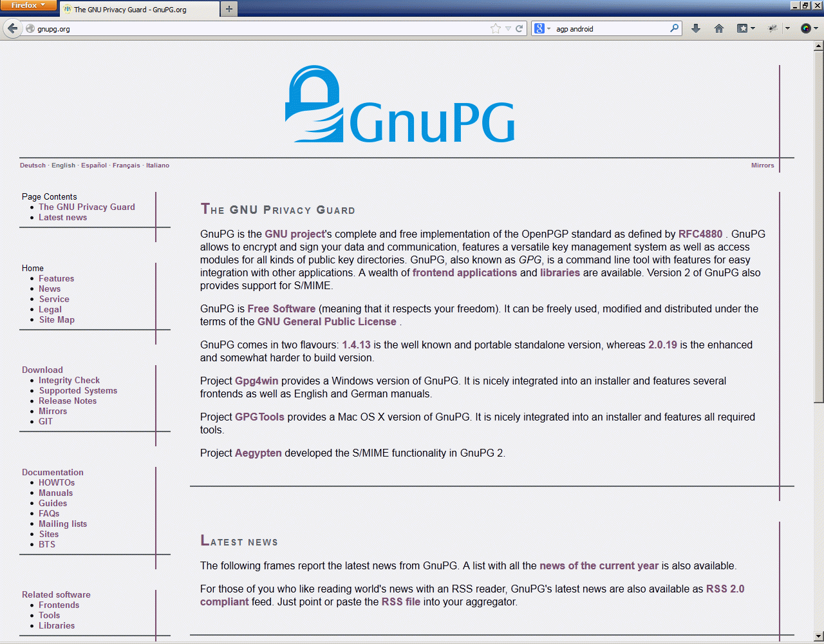The width and height of the screenshot is (824, 644).
Task: Go back with the back arrow button
Action: coord(12,28)
